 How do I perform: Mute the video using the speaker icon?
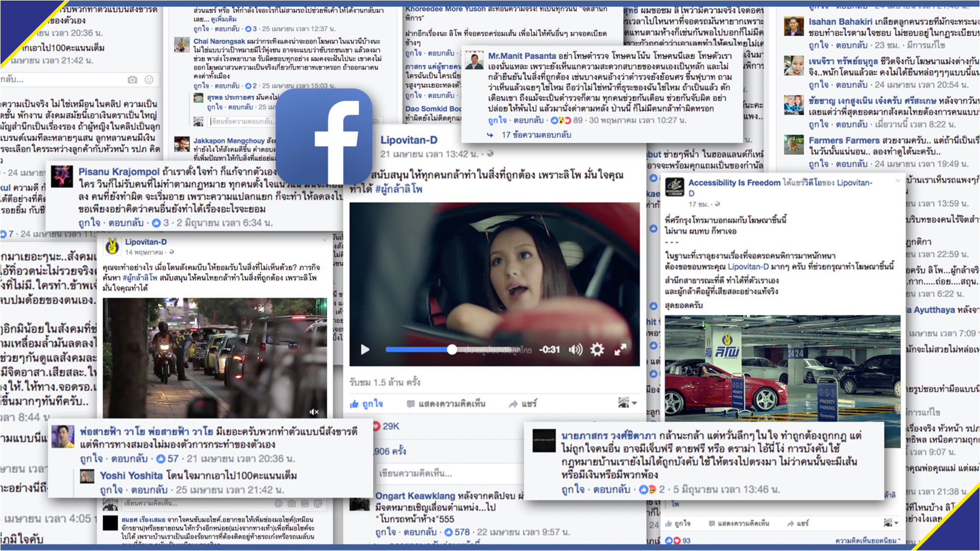[x=575, y=349]
